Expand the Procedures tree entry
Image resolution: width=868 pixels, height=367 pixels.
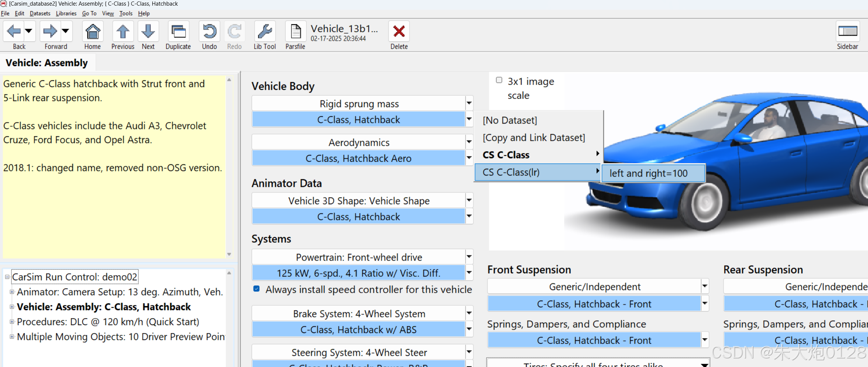tap(12, 322)
